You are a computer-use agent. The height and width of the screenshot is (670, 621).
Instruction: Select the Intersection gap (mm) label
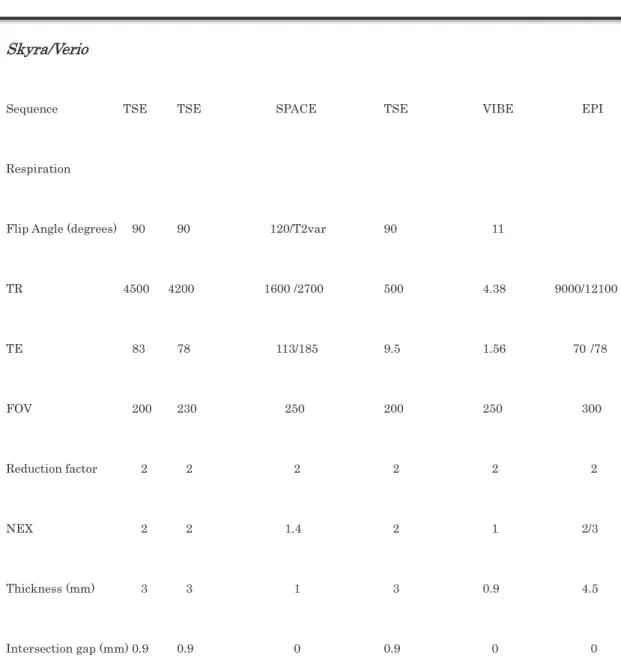point(67,649)
